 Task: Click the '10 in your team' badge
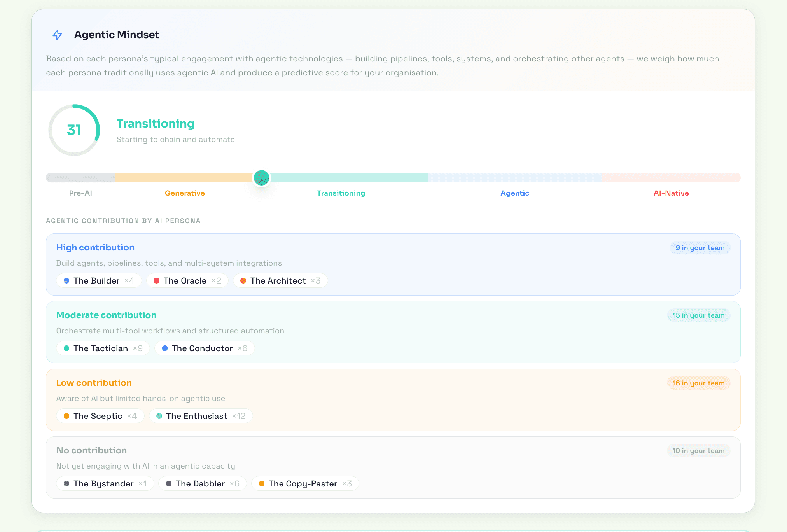698,451
